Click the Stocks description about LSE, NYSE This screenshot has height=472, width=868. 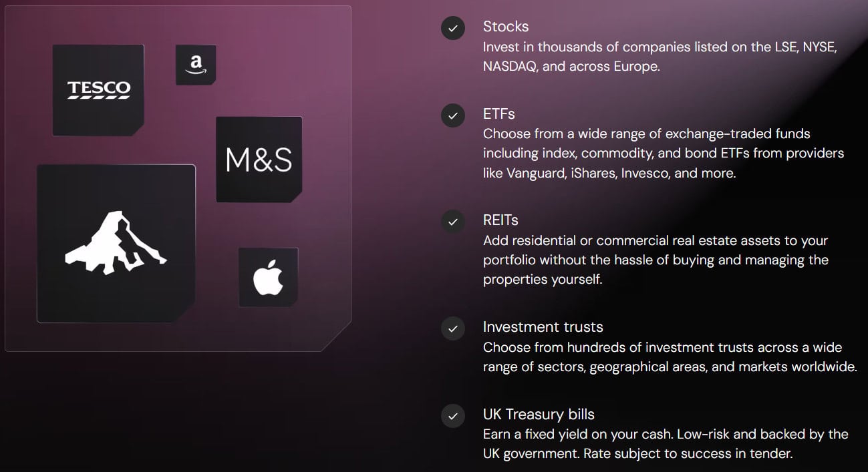click(660, 57)
